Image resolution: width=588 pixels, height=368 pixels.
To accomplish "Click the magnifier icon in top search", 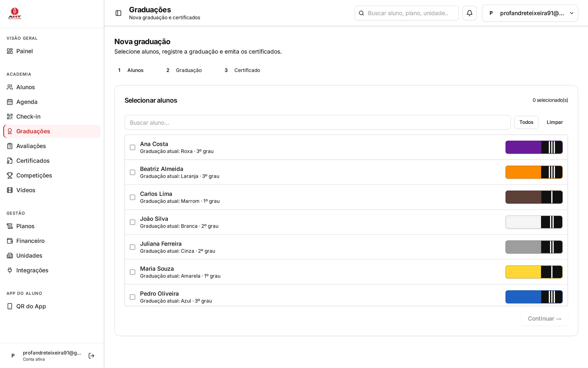I will (x=361, y=13).
